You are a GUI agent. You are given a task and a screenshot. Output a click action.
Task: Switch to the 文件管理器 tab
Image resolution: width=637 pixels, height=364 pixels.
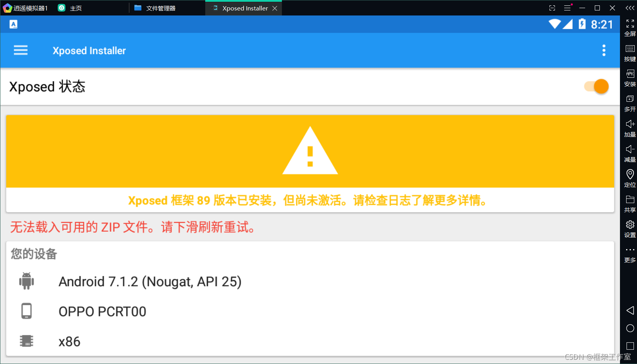pyautogui.click(x=155, y=8)
